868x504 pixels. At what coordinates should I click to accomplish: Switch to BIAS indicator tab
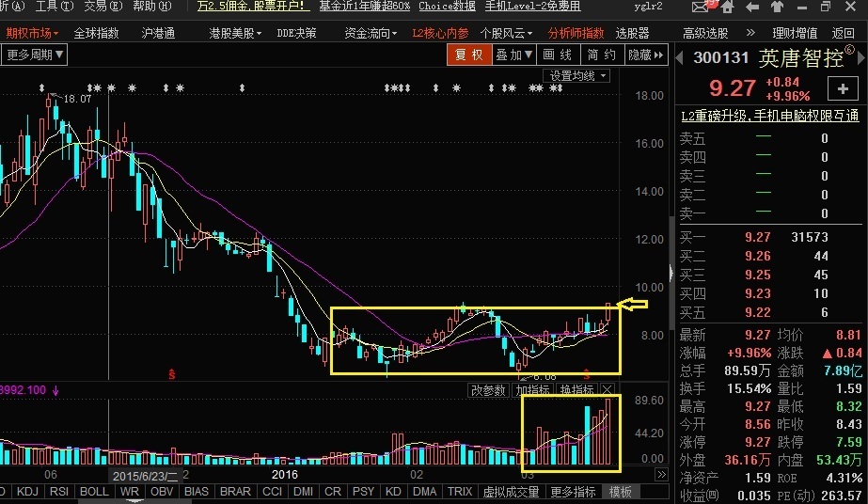click(196, 491)
